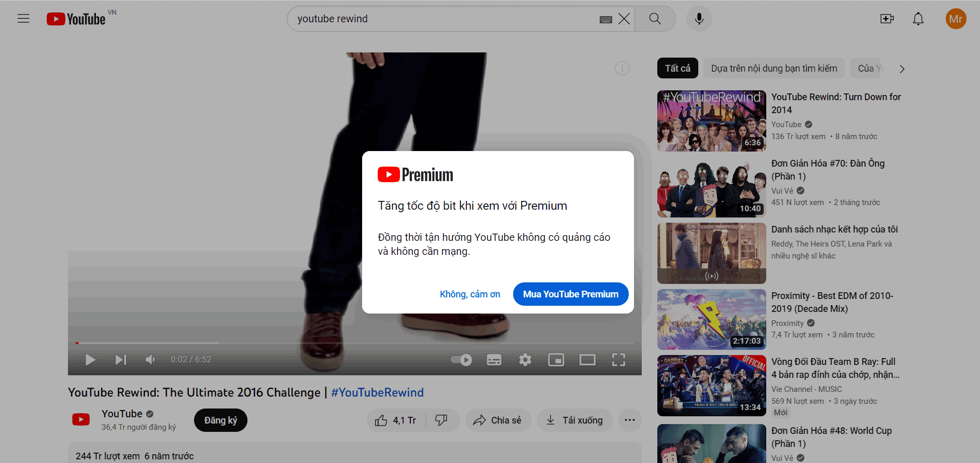The image size is (980, 463).
Task: Subscribe with Đăng ký button
Action: [220, 420]
